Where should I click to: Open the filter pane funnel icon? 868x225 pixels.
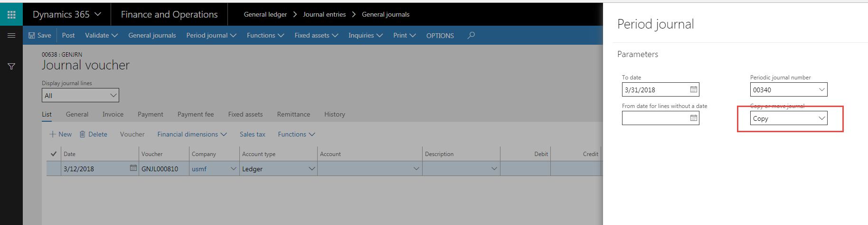(x=11, y=67)
